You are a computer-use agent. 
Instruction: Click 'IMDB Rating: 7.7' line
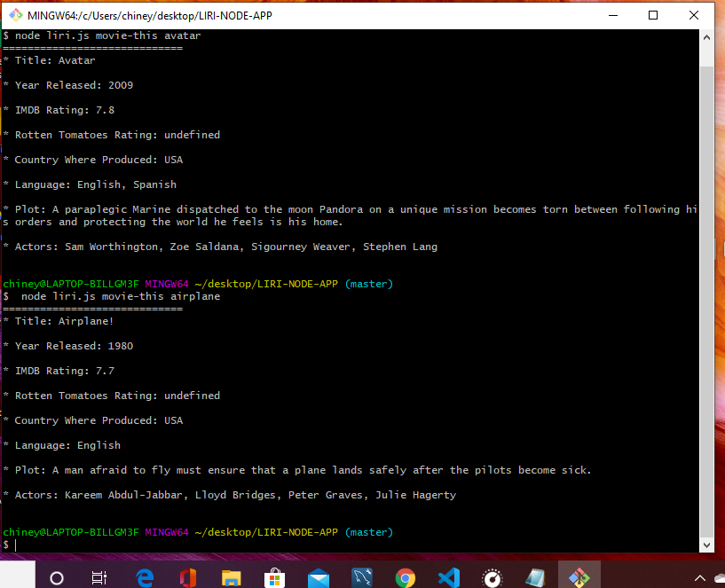[59, 371]
